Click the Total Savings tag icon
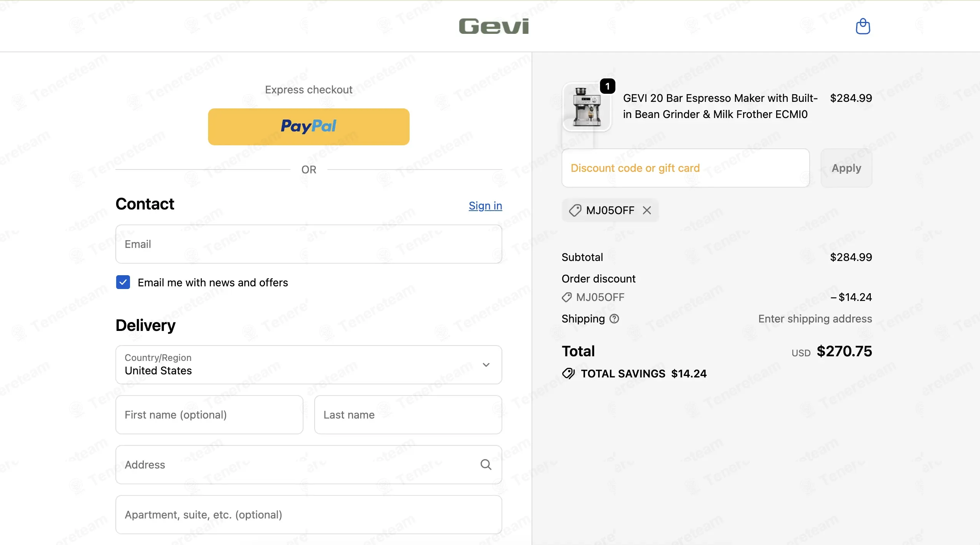 tap(568, 374)
